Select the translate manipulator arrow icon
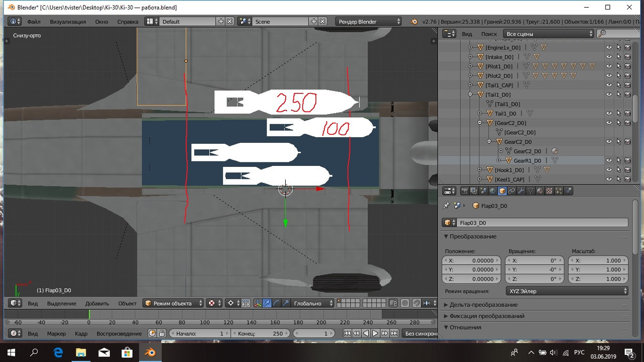This screenshot has height=362, width=644. [x=267, y=303]
